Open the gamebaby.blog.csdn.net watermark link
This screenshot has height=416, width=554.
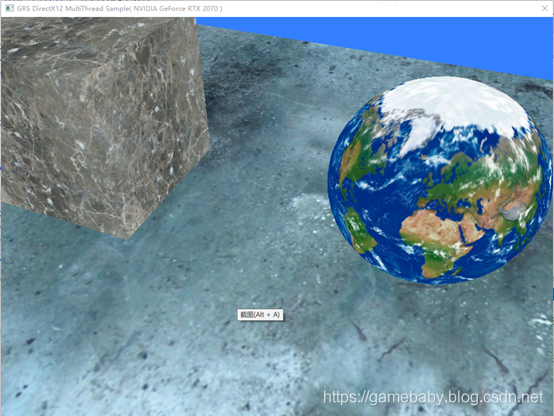(x=433, y=397)
